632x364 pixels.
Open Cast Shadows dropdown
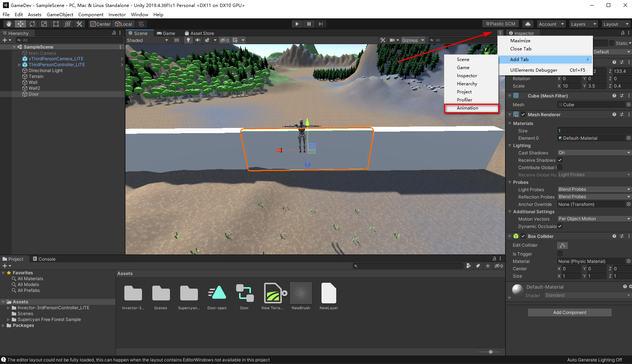click(x=594, y=153)
